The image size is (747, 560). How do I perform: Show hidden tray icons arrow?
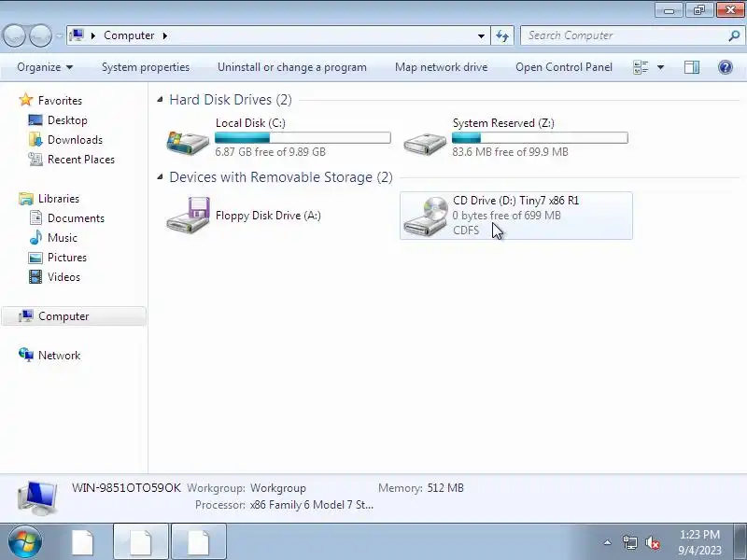pos(608,542)
